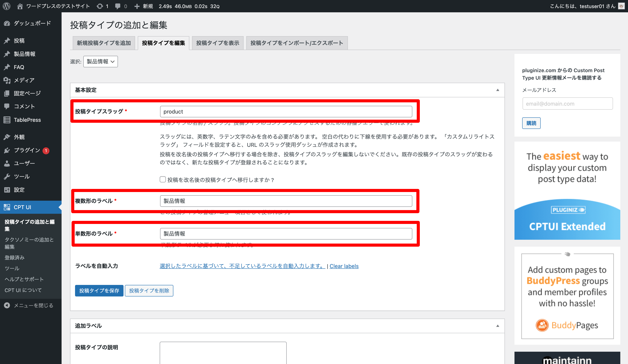The width and height of the screenshot is (628, 364).
Task: Collapse the 追加ラベル panel arrow
Action: [x=498, y=326]
